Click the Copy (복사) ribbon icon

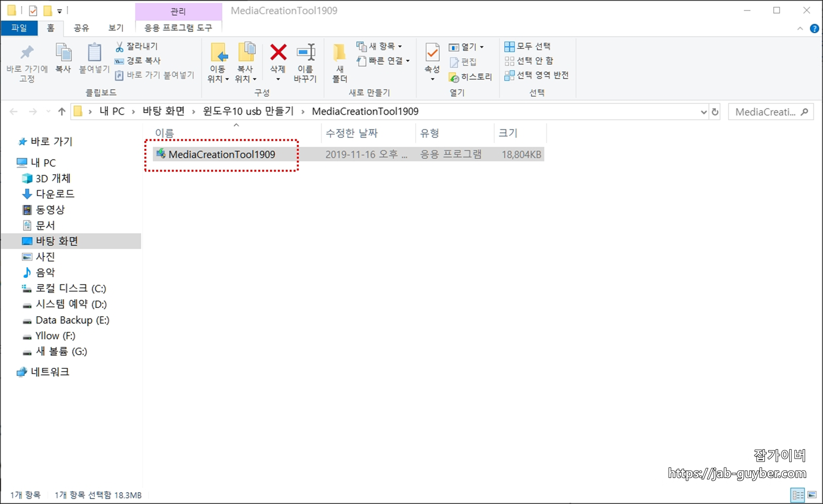[63, 58]
